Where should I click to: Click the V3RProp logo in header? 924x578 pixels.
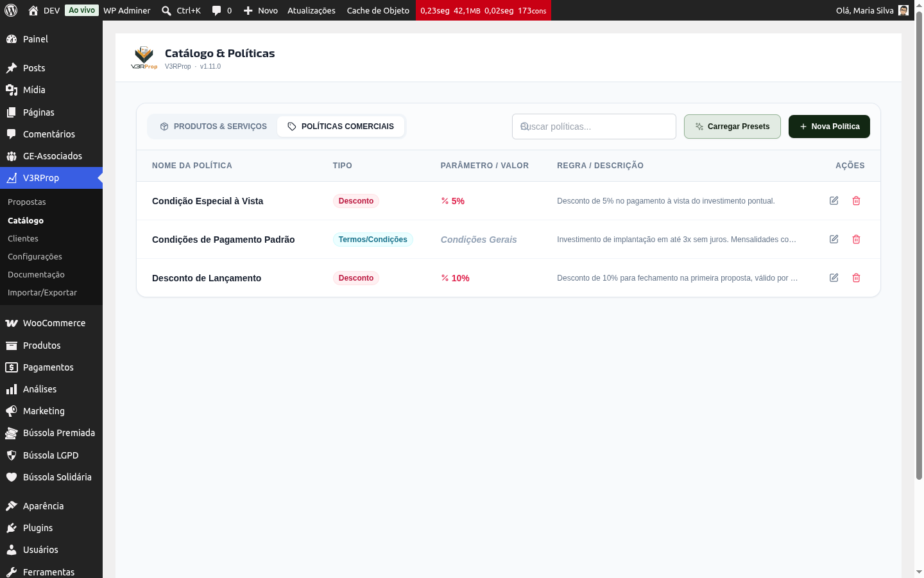click(x=144, y=57)
